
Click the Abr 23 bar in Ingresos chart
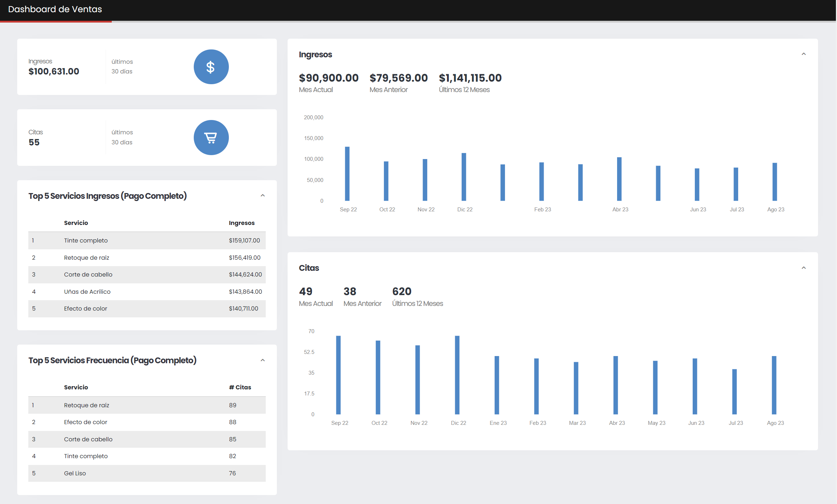[x=619, y=179]
